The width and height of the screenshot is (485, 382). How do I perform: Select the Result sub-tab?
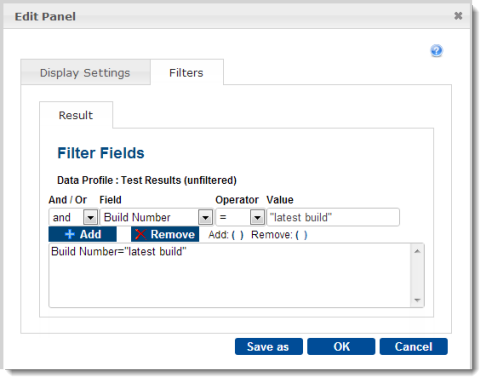[x=76, y=115]
